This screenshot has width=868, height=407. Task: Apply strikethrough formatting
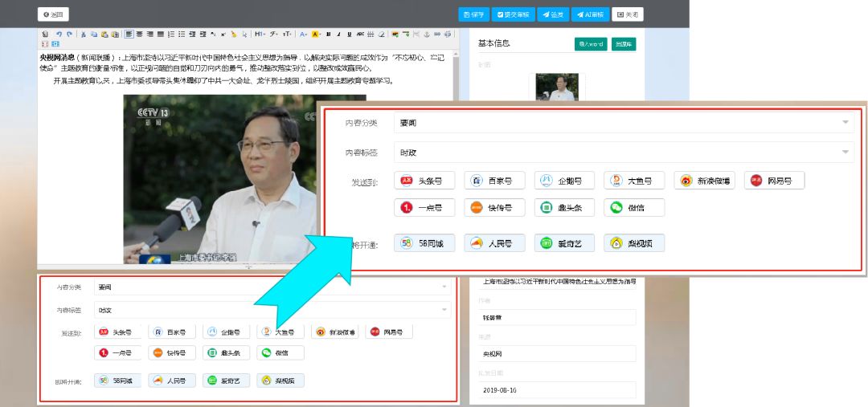(360, 35)
